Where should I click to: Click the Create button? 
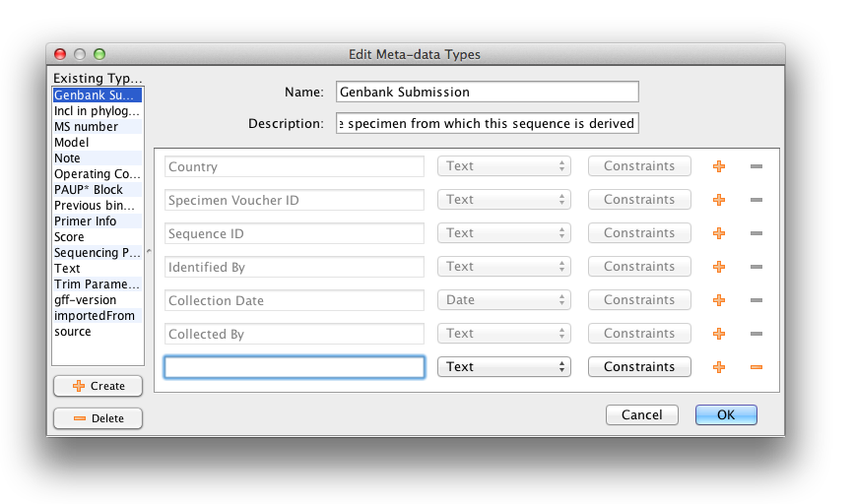pos(98,386)
